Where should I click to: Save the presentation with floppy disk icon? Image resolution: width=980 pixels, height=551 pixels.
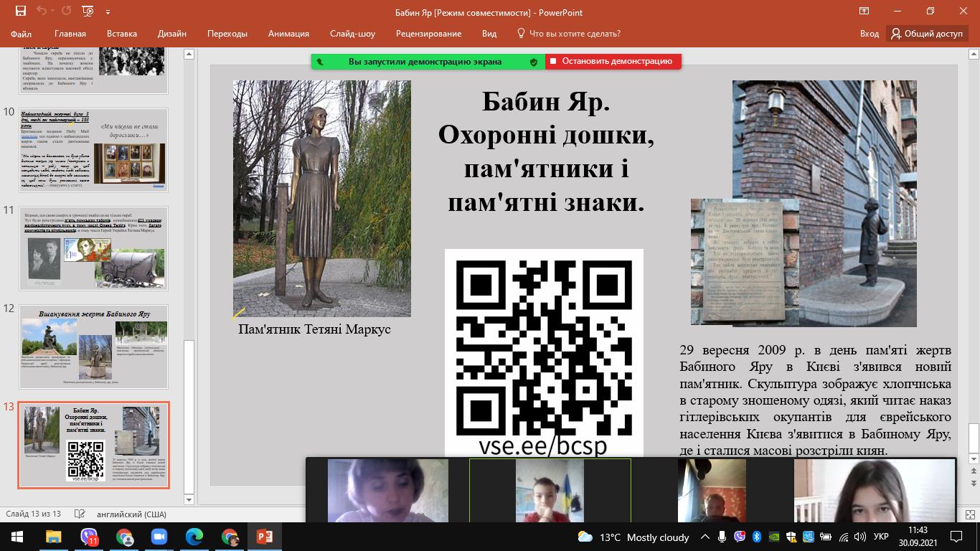tap(20, 11)
